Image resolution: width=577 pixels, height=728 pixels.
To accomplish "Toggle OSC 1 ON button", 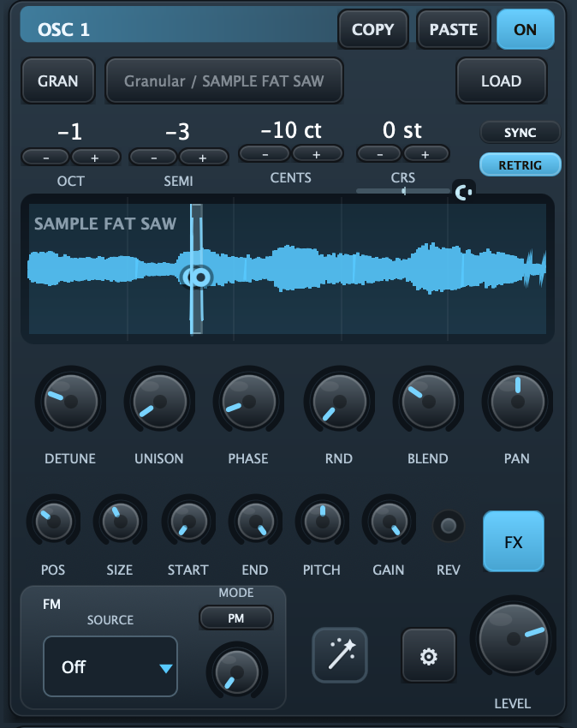I will pyautogui.click(x=525, y=29).
